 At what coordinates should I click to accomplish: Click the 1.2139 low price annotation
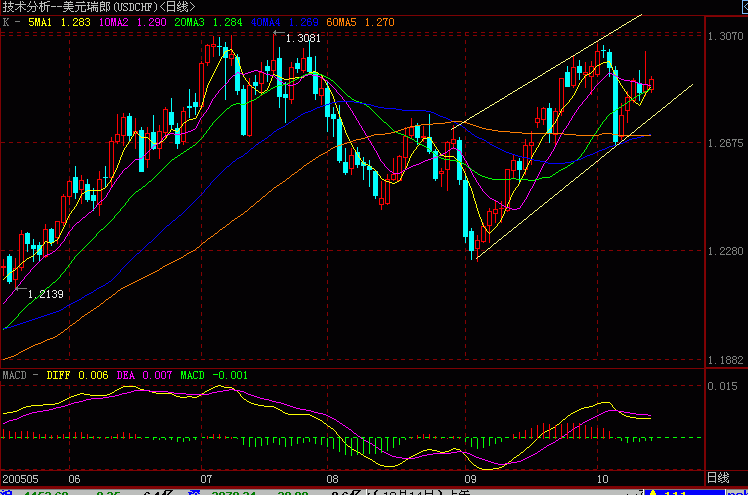[x=45, y=294]
